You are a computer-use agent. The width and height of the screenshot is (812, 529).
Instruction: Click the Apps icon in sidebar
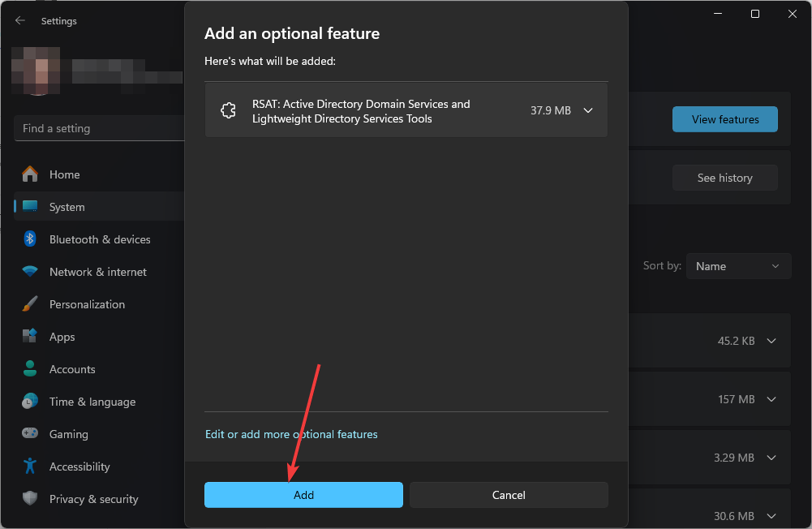click(x=30, y=337)
